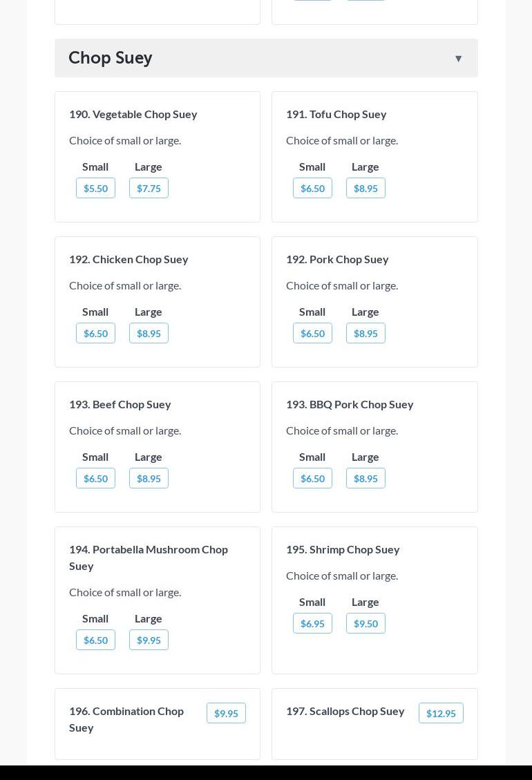Screen dimensions: 532x780
Task: Add small Chicken Chop Suey $6.50
Action: point(95,333)
